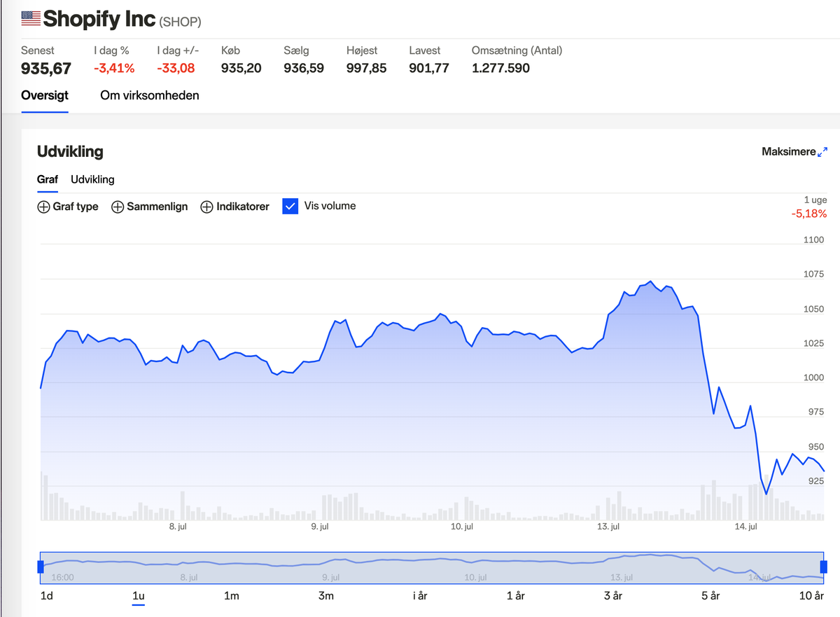Click the daily change value -33,08

point(176,68)
